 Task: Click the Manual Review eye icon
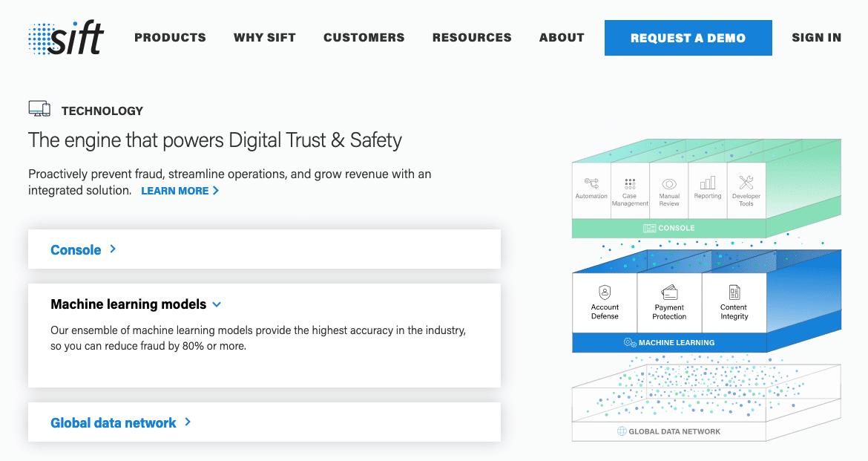[669, 183]
